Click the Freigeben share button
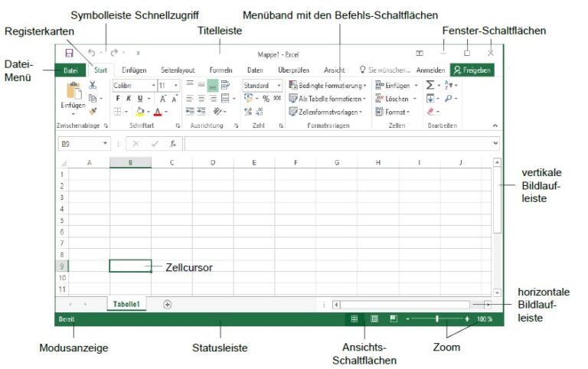588x369 pixels. (x=472, y=70)
